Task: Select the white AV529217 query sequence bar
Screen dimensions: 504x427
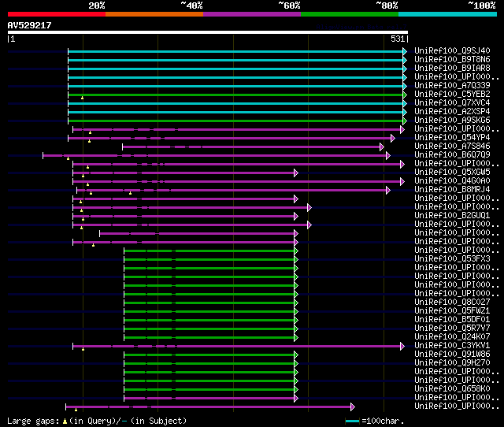Action: point(208,32)
